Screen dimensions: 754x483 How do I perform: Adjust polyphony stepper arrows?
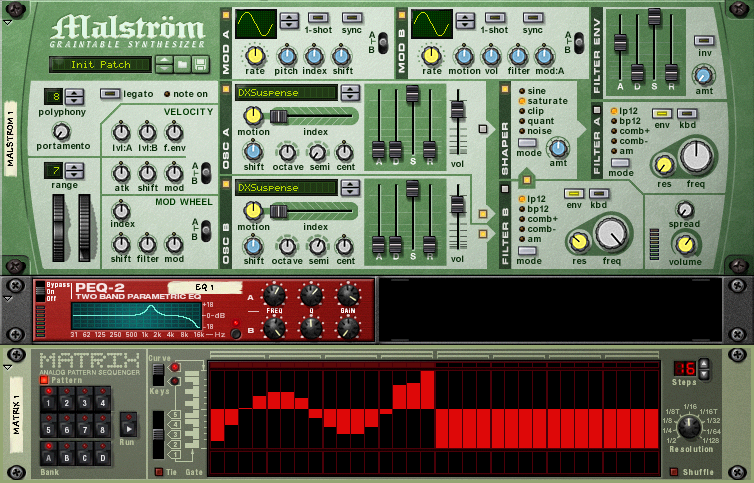tap(74, 97)
